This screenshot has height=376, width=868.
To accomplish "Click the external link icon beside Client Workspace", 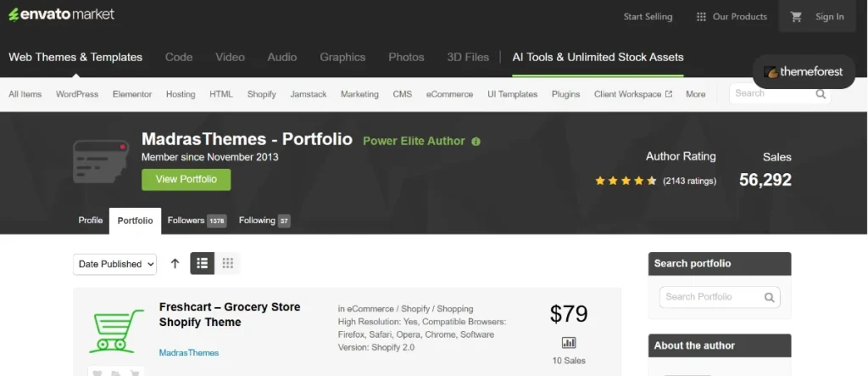I will (x=668, y=94).
